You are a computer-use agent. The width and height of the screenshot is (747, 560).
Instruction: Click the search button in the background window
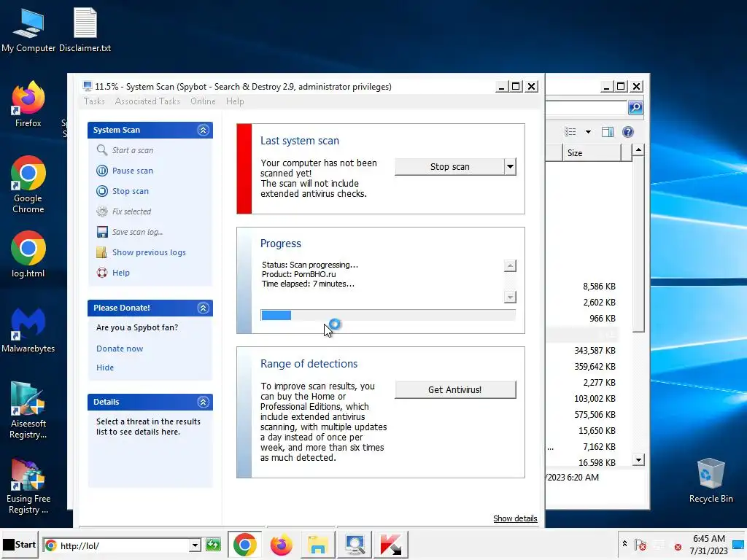pos(635,108)
